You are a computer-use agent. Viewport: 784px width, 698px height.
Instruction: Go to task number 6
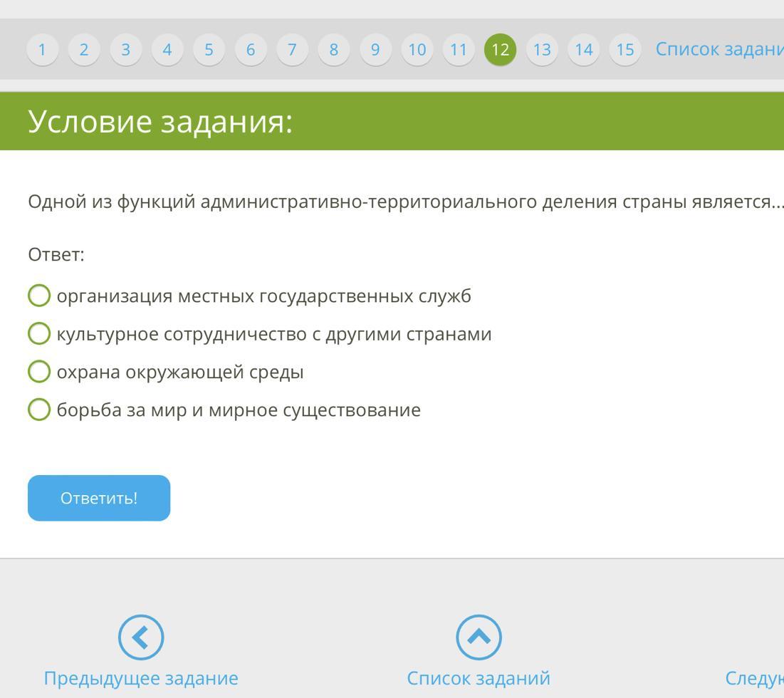(251, 49)
